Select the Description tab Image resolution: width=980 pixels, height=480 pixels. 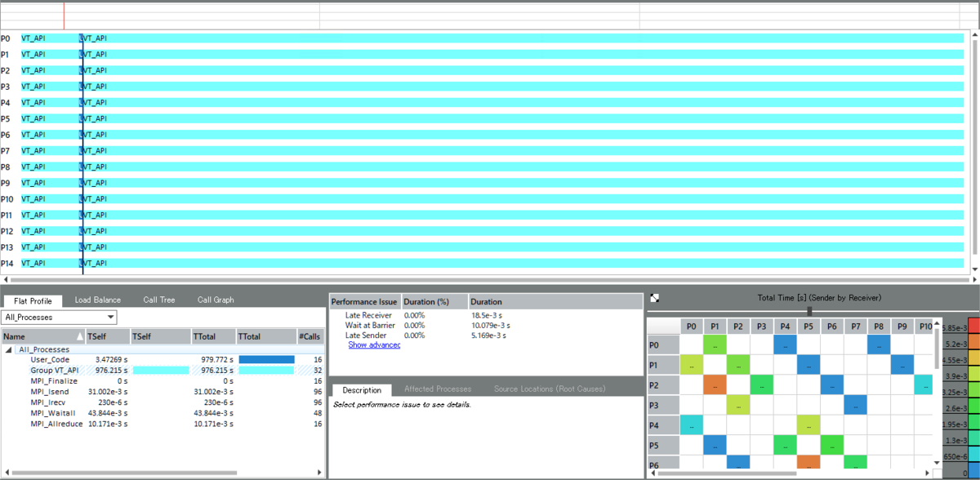362,390
